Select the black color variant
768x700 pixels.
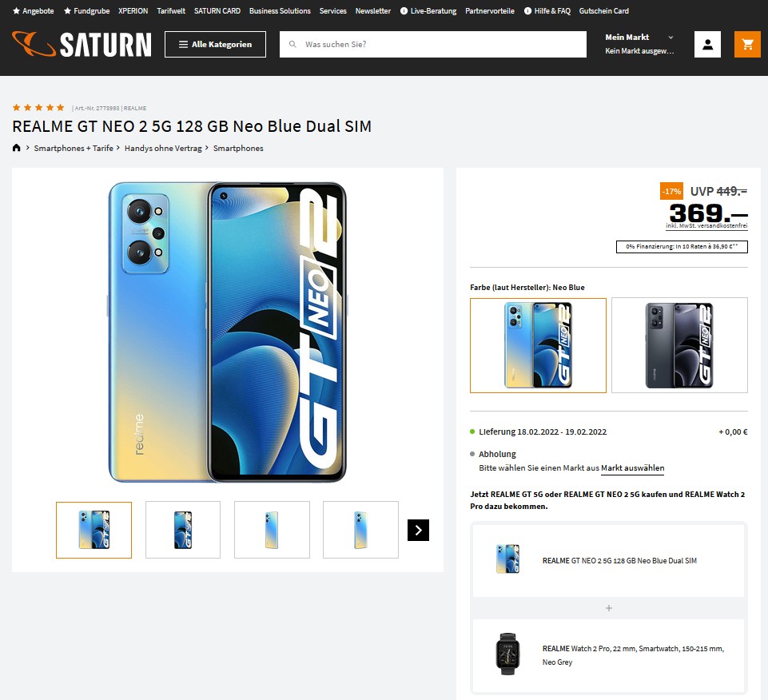click(679, 345)
